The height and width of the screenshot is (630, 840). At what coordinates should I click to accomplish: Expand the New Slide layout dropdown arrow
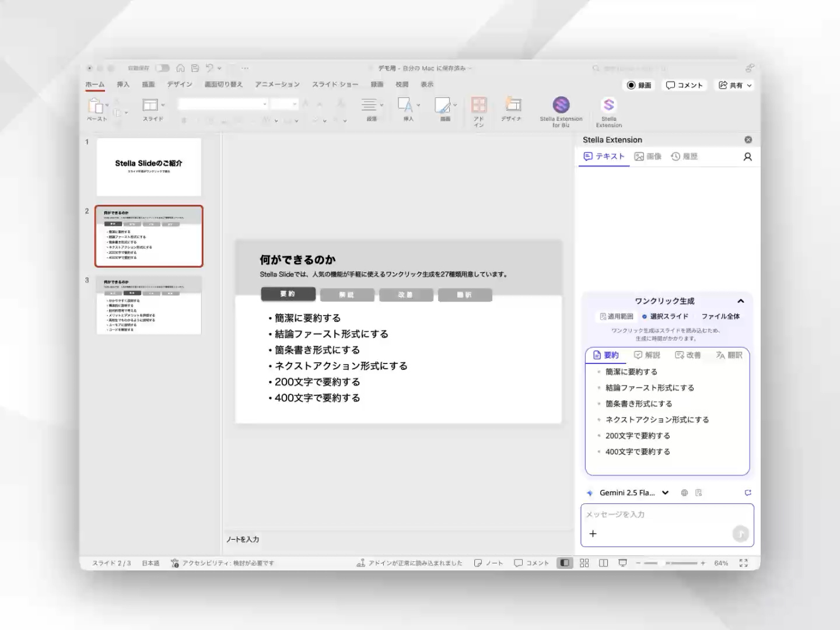(163, 105)
